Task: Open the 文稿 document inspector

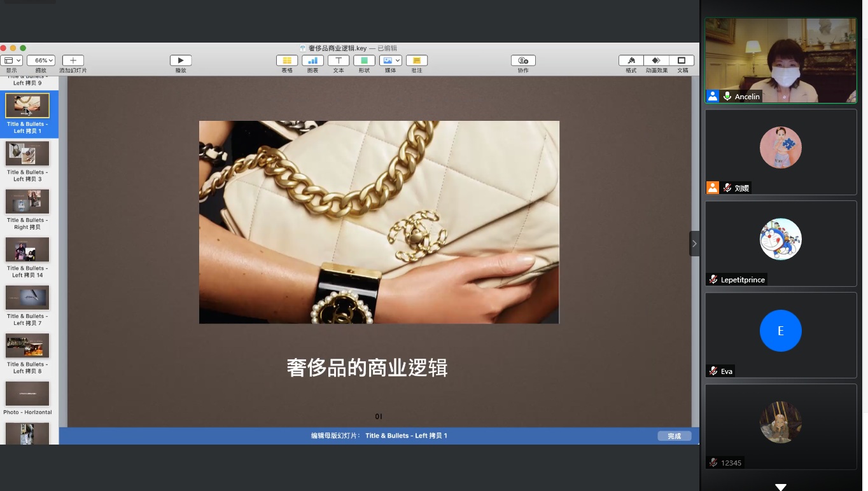Action: tap(682, 60)
